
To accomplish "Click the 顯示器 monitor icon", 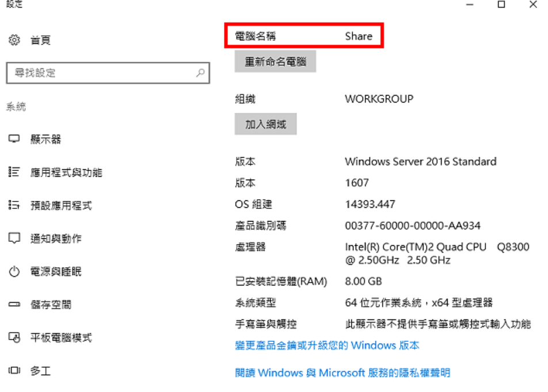I will [14, 139].
